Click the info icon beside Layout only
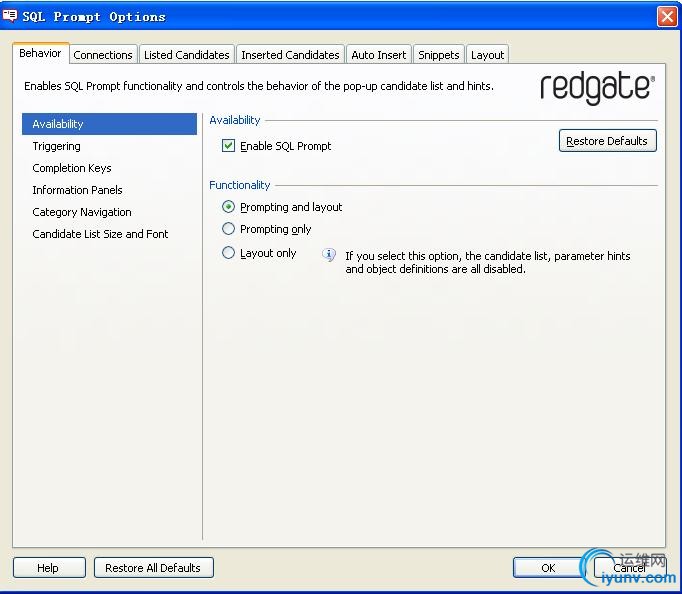The image size is (682, 594). point(329,254)
